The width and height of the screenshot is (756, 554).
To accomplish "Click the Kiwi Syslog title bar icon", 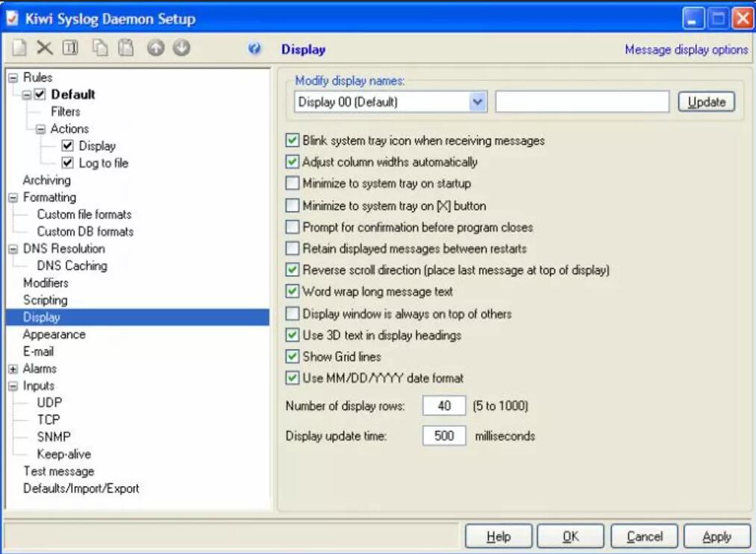I will pyautogui.click(x=12, y=19).
